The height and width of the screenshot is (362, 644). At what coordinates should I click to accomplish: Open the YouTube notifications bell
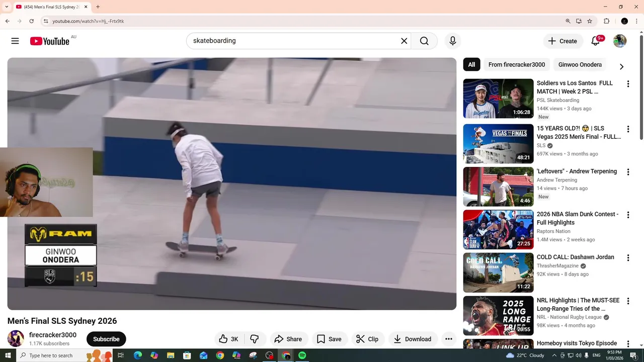pos(596,41)
